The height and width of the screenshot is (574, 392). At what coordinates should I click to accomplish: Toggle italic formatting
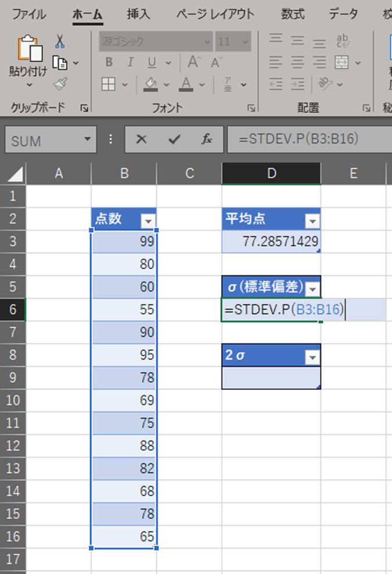[130, 63]
